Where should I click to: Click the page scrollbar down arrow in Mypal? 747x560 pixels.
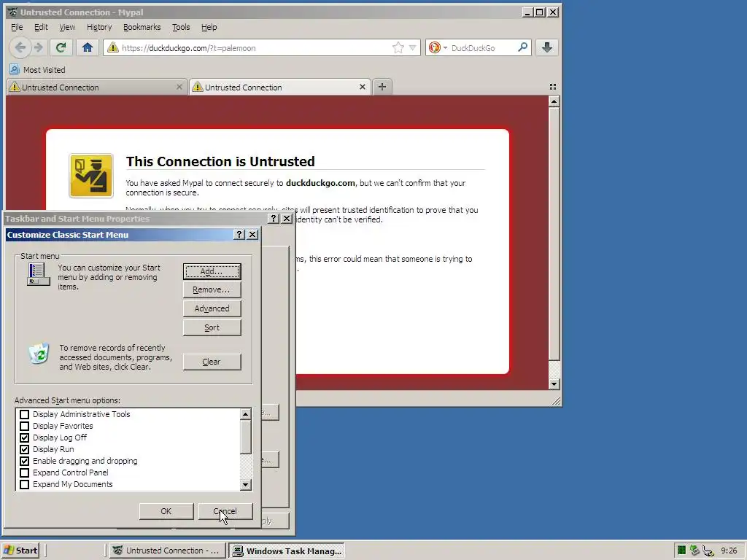coord(554,384)
